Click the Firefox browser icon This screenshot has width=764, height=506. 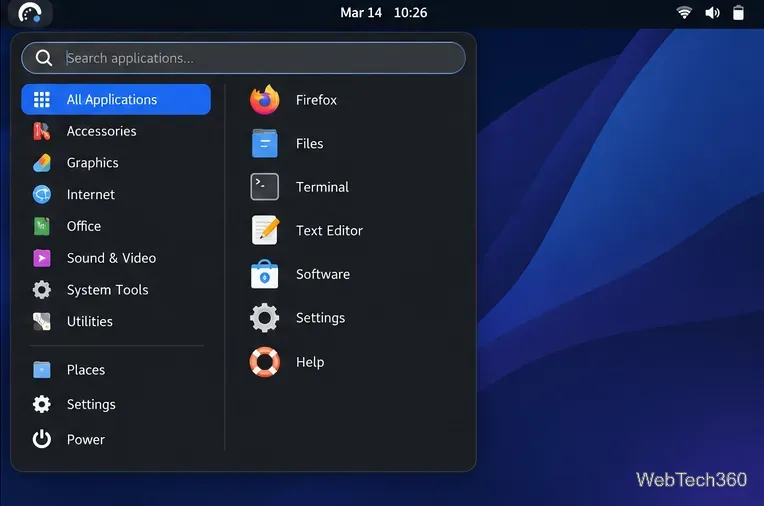(265, 100)
